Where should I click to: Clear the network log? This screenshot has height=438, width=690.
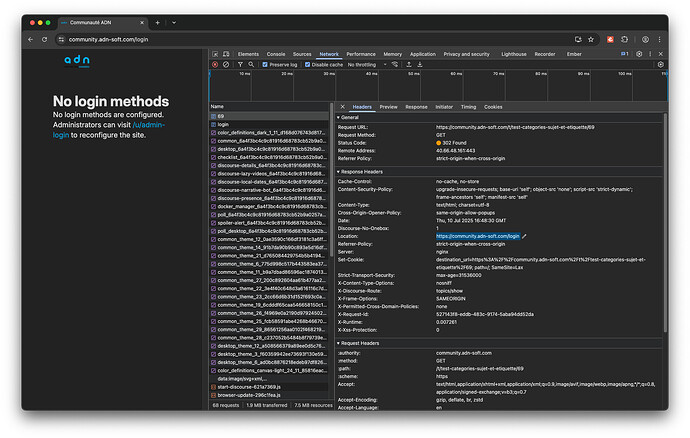226,65
